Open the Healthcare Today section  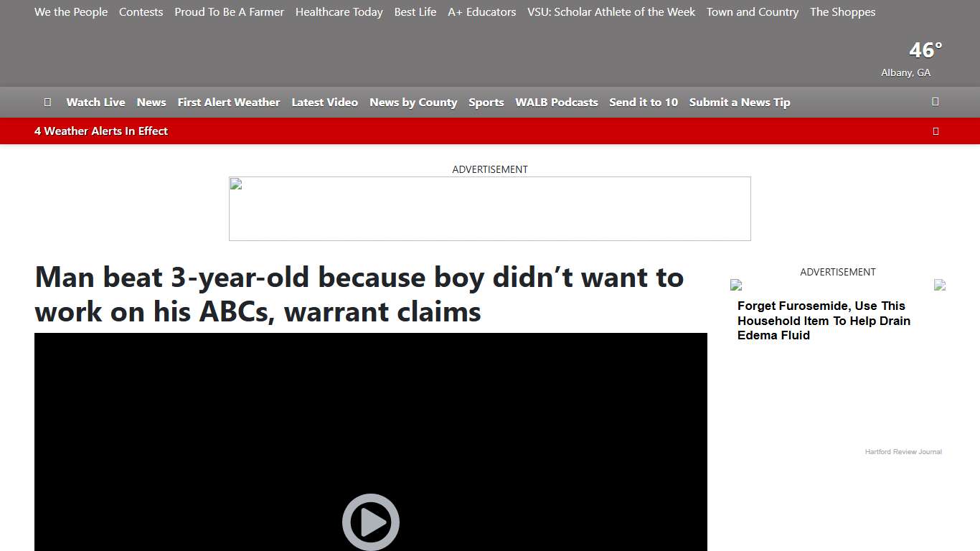pyautogui.click(x=339, y=11)
